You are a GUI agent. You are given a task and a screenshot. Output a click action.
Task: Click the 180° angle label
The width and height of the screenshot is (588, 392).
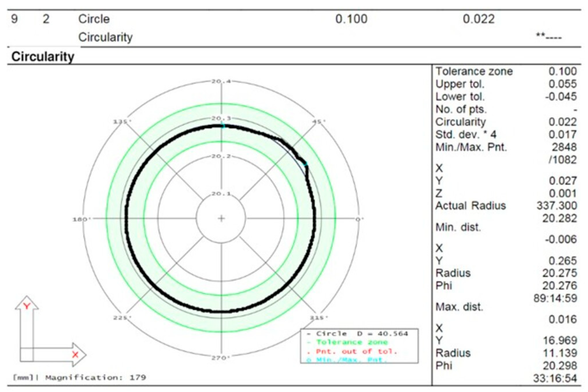coord(82,219)
